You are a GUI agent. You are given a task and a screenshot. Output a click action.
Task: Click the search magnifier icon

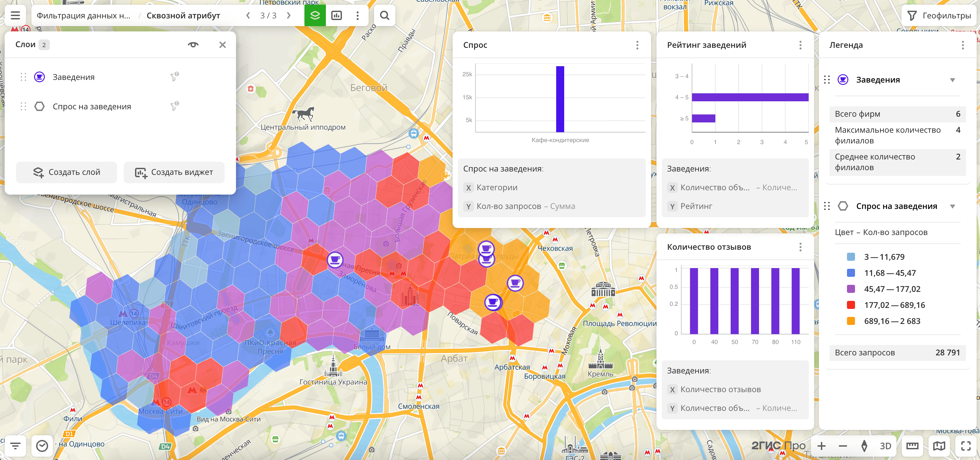[x=384, y=16]
